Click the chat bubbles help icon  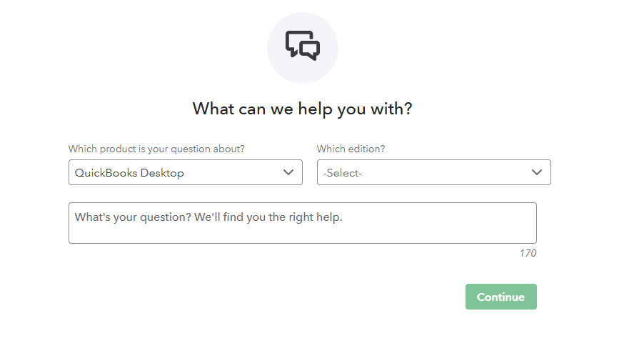coord(303,45)
